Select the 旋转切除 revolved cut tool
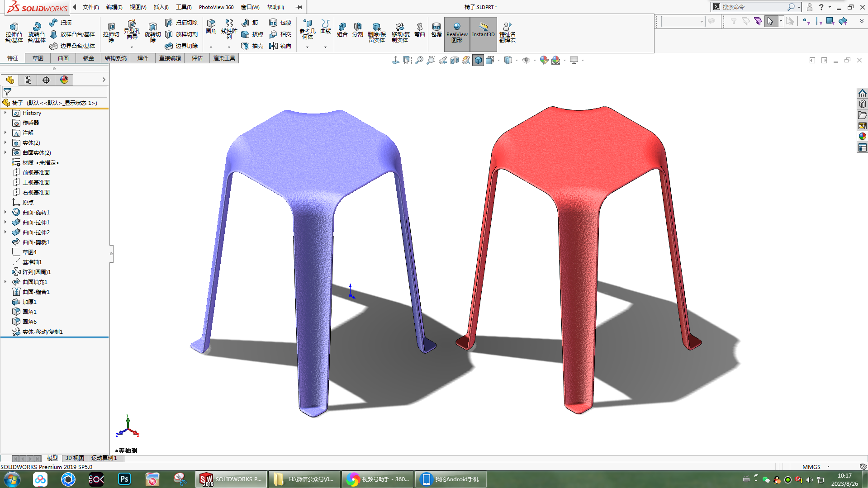The width and height of the screenshot is (868, 488). (152, 33)
